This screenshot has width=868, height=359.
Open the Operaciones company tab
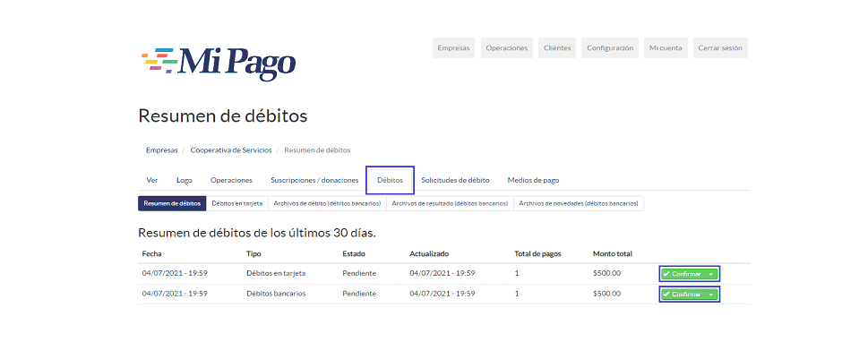[231, 180]
